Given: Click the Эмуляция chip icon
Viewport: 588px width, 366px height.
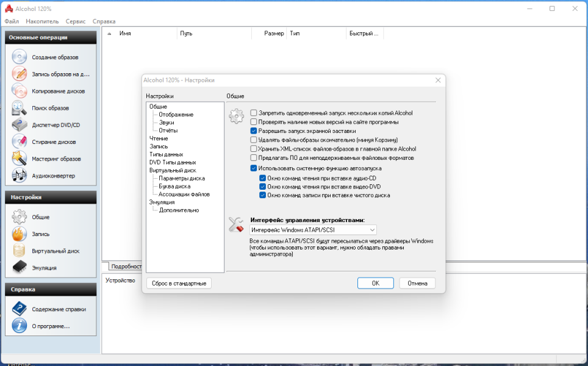Looking at the screenshot, I should click(x=19, y=268).
